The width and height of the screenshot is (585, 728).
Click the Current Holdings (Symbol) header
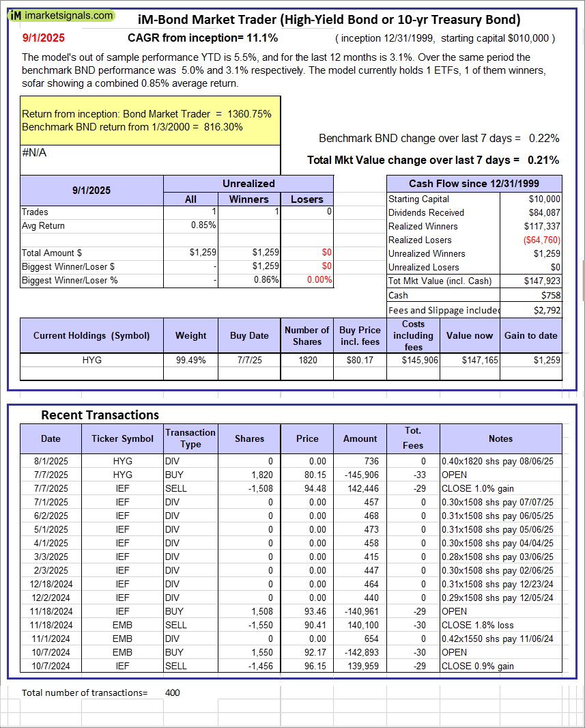91,335
